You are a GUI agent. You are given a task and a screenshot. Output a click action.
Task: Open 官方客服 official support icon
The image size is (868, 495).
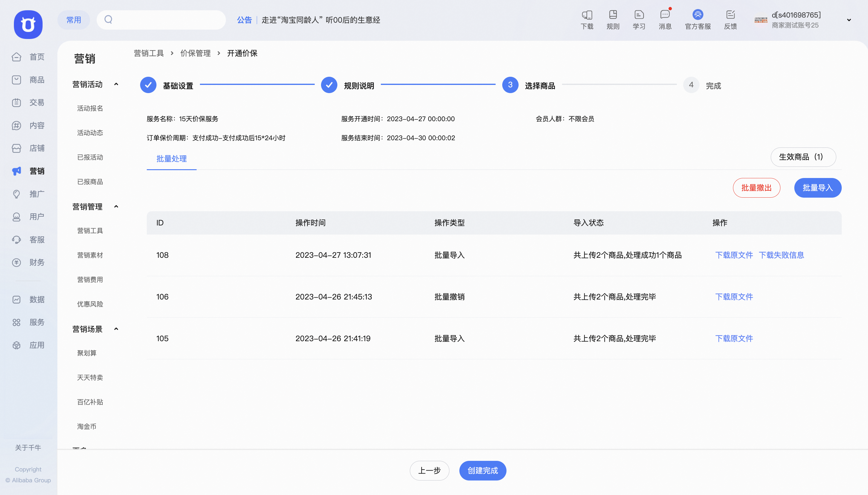pyautogui.click(x=698, y=15)
